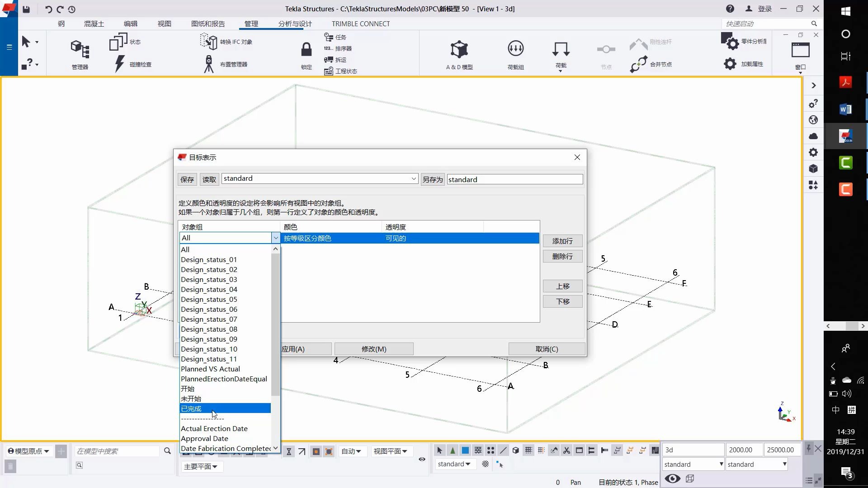
Task: Open the lock padlock tool
Action: (306, 50)
